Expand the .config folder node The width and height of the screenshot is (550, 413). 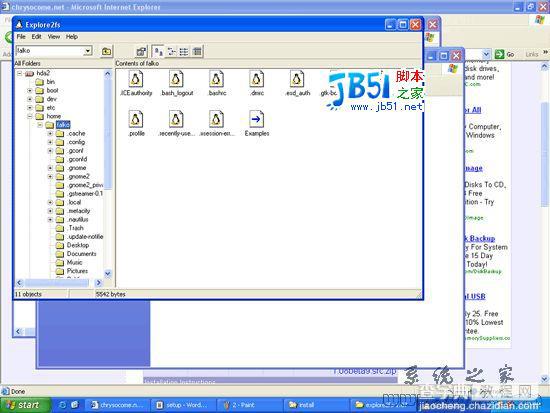tap(50, 142)
